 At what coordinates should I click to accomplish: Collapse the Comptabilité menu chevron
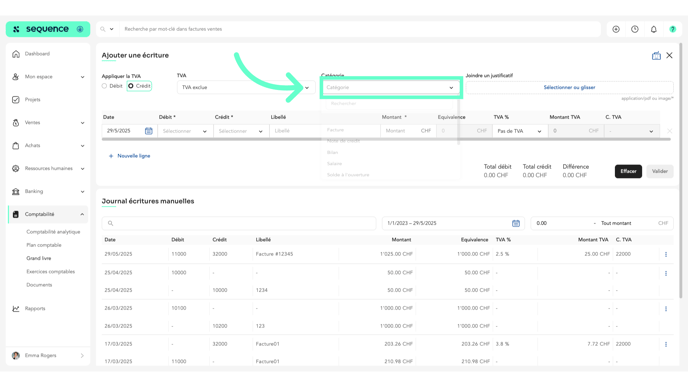pos(82,214)
